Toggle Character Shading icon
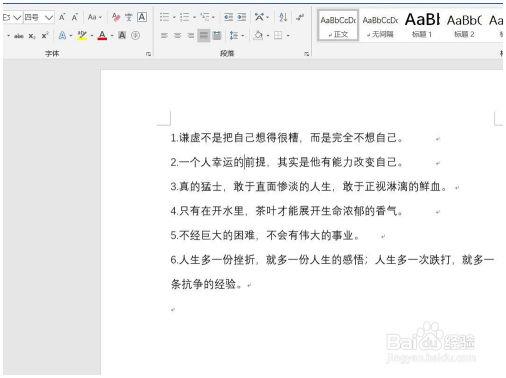506x378 pixels. (122, 35)
